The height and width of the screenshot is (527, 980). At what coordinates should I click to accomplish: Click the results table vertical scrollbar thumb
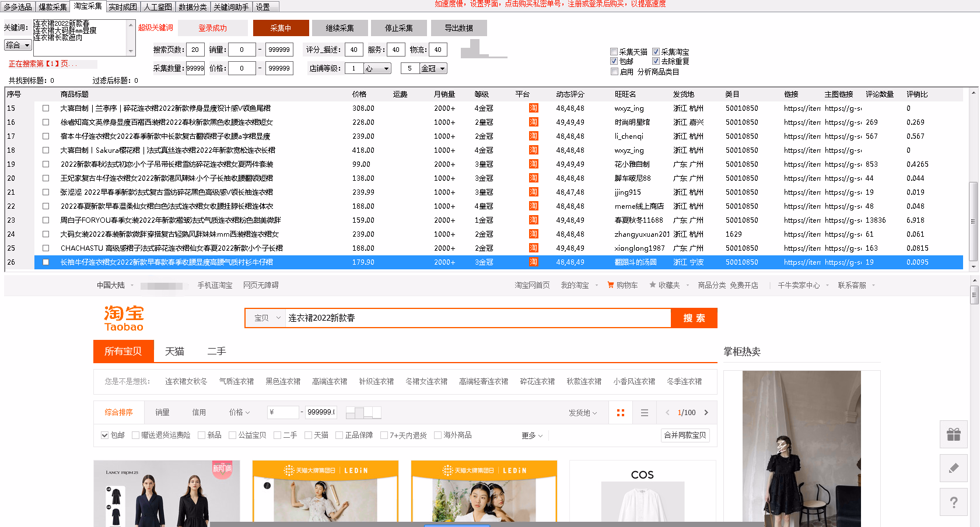click(x=973, y=222)
